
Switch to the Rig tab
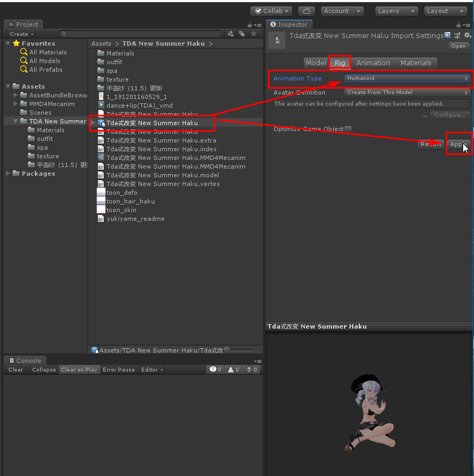pyautogui.click(x=340, y=63)
